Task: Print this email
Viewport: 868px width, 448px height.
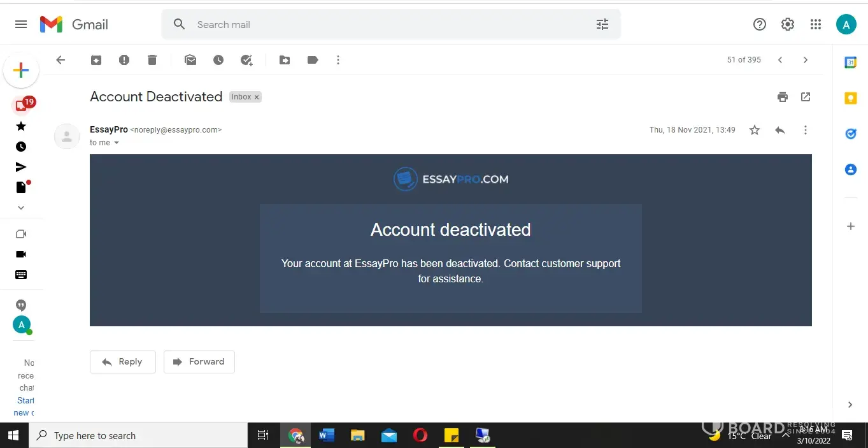Action: coord(783,97)
